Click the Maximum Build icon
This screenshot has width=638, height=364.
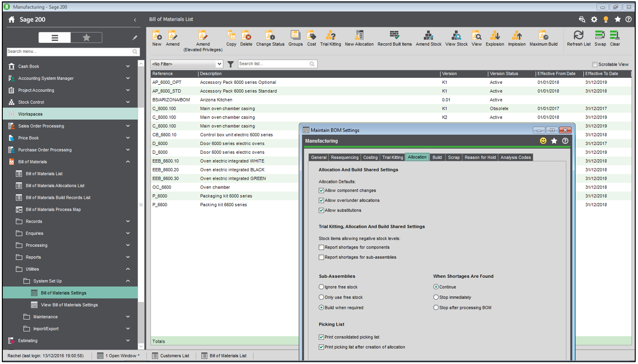coord(543,36)
